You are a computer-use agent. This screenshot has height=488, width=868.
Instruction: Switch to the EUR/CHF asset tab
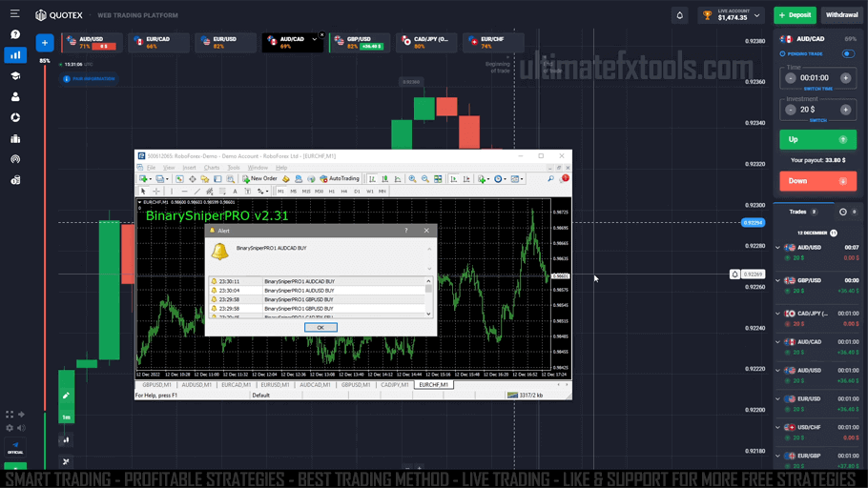[x=493, y=43]
